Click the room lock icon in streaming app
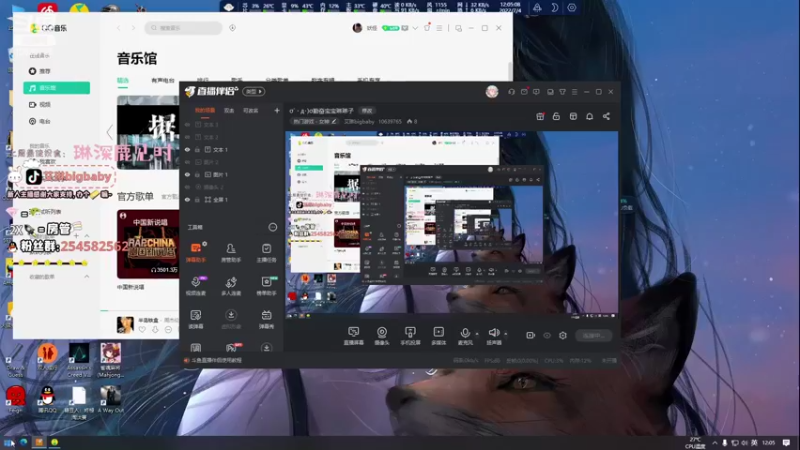 pos(556,116)
